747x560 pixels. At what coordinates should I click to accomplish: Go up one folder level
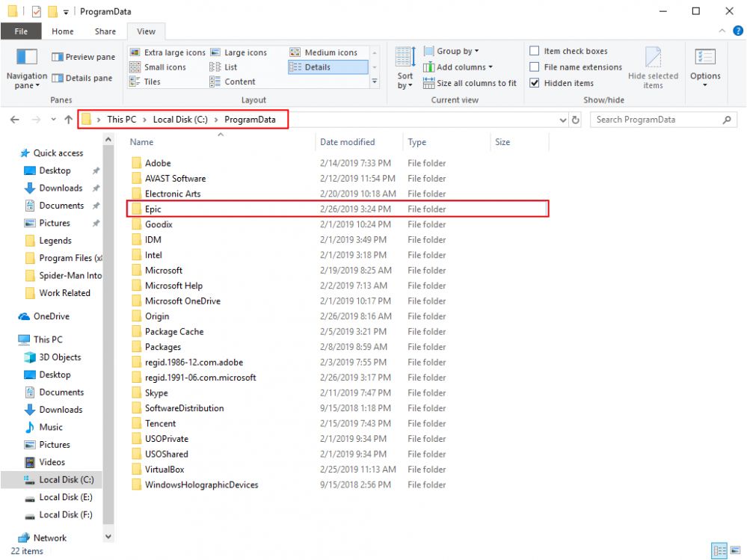[x=69, y=120]
